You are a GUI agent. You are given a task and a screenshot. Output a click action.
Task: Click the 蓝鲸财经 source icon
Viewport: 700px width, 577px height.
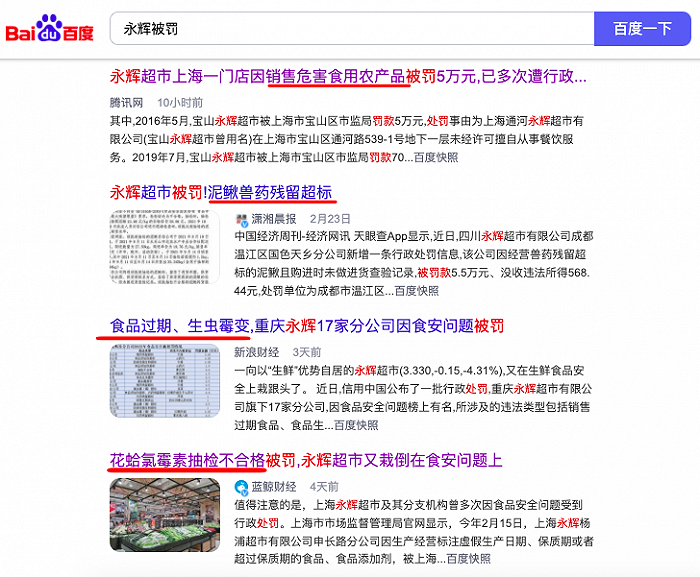click(242, 487)
